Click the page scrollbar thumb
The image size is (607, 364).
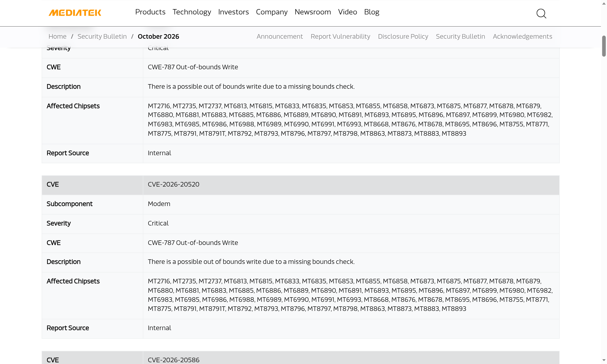point(604,46)
